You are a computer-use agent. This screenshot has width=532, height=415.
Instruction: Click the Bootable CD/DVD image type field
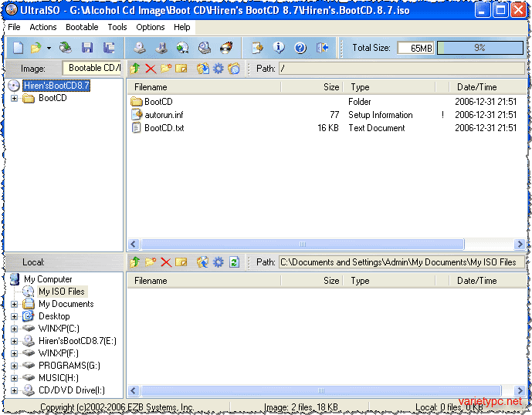(x=92, y=68)
